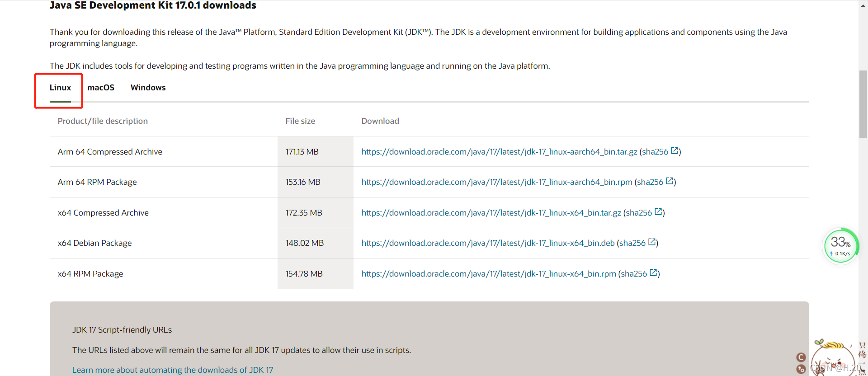Viewport: 868px width, 376px height.
Task: Click the File size column header
Action: pyautogui.click(x=300, y=121)
